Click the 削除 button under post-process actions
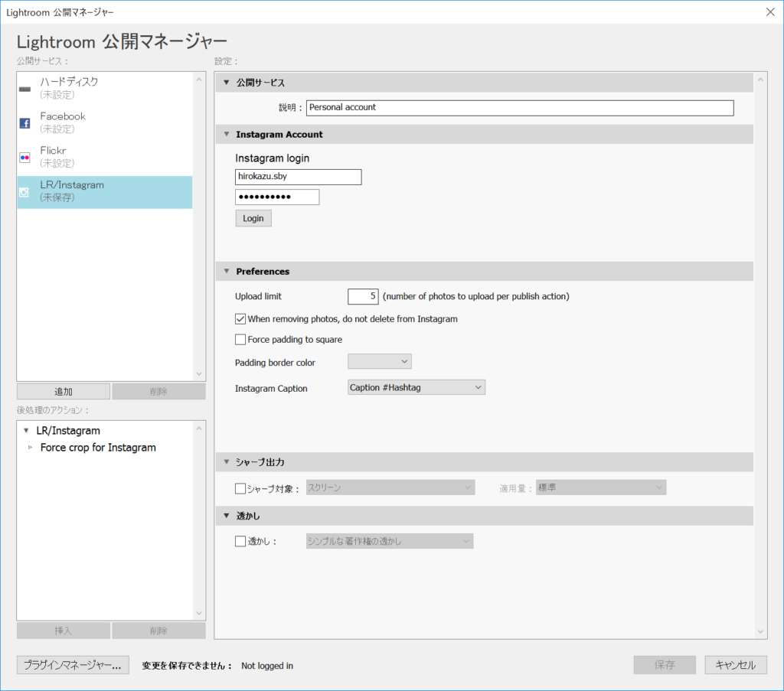This screenshot has width=784, height=691. click(x=158, y=631)
